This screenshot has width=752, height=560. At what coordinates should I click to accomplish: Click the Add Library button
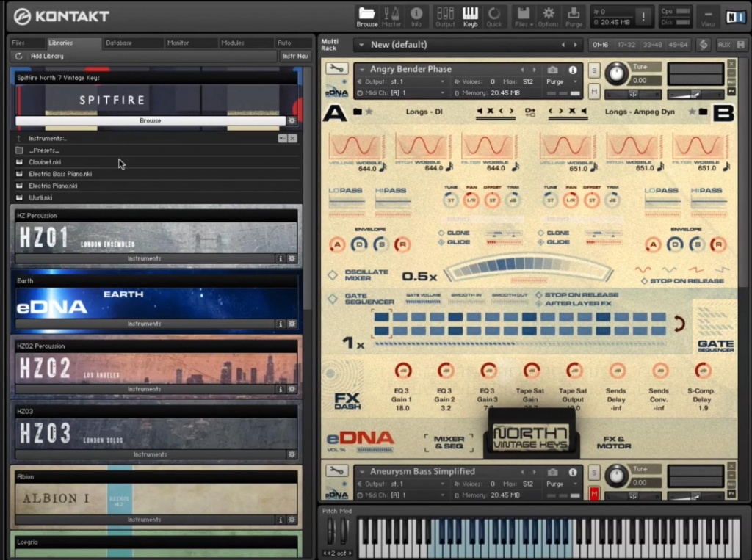pos(47,56)
